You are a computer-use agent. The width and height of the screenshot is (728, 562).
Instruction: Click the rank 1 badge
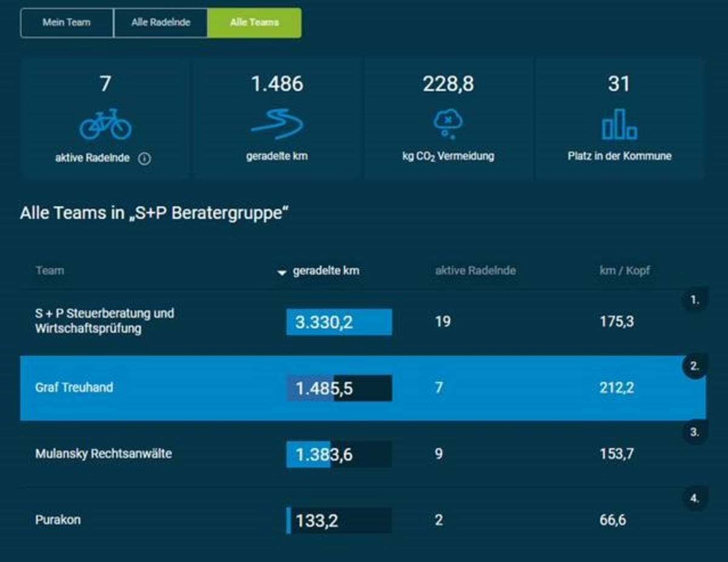click(695, 300)
